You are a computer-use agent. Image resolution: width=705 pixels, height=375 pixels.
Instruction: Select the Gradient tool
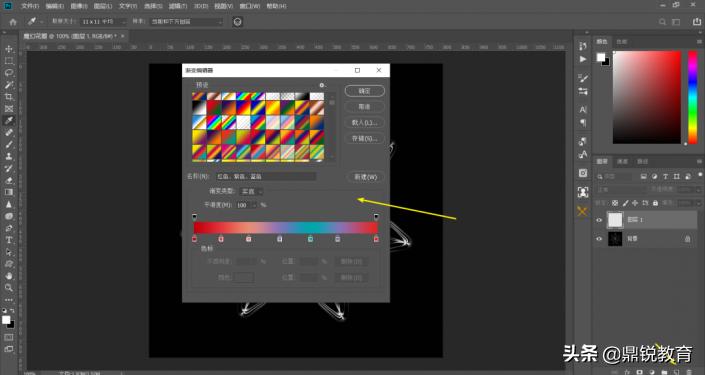(x=9, y=192)
